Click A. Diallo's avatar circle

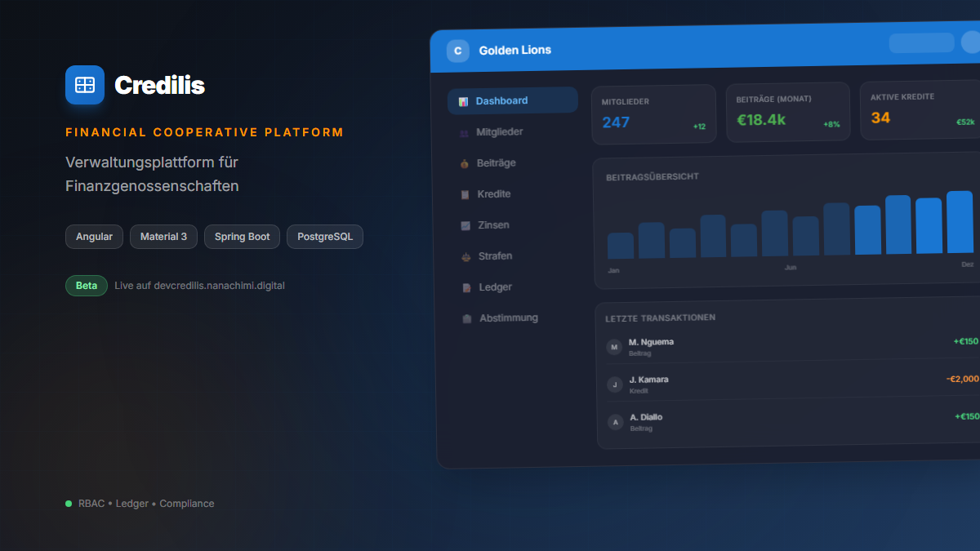pos(614,423)
